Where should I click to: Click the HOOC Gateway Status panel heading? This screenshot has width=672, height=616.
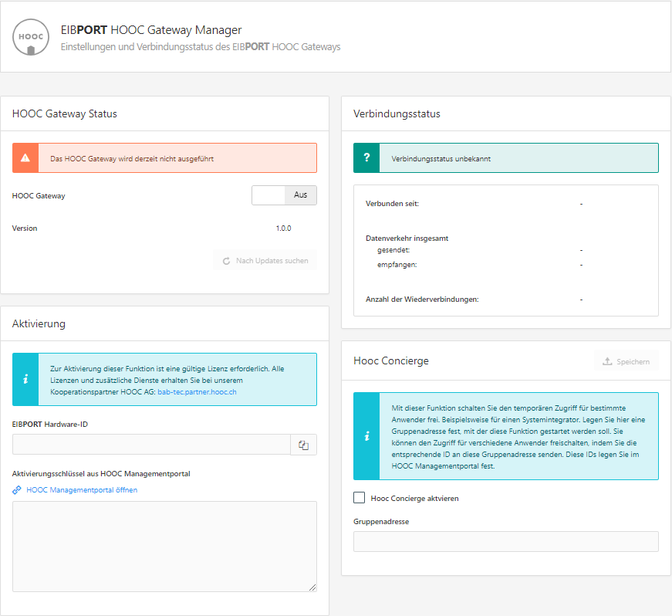pos(65,113)
